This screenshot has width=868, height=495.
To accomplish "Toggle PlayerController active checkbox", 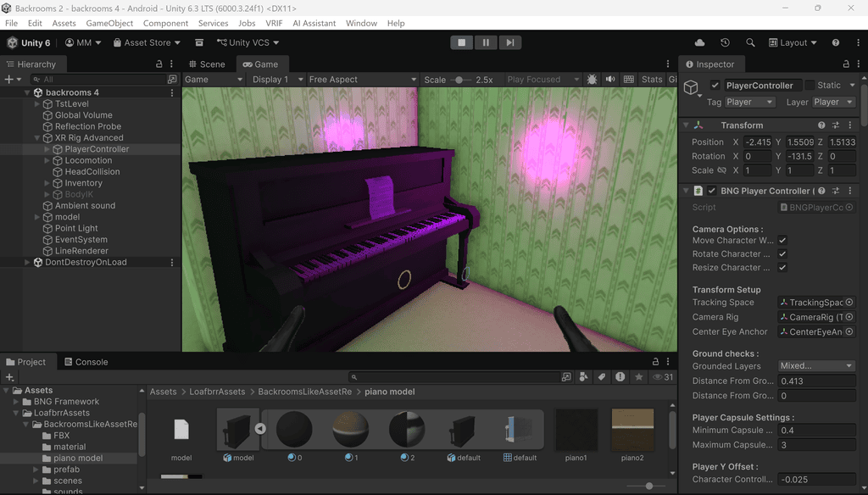I will [715, 86].
